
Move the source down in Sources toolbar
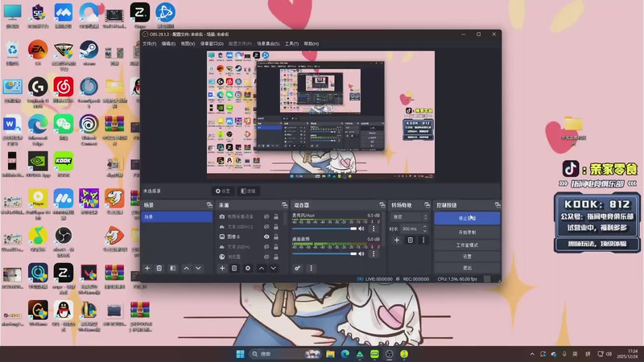tap(274, 268)
